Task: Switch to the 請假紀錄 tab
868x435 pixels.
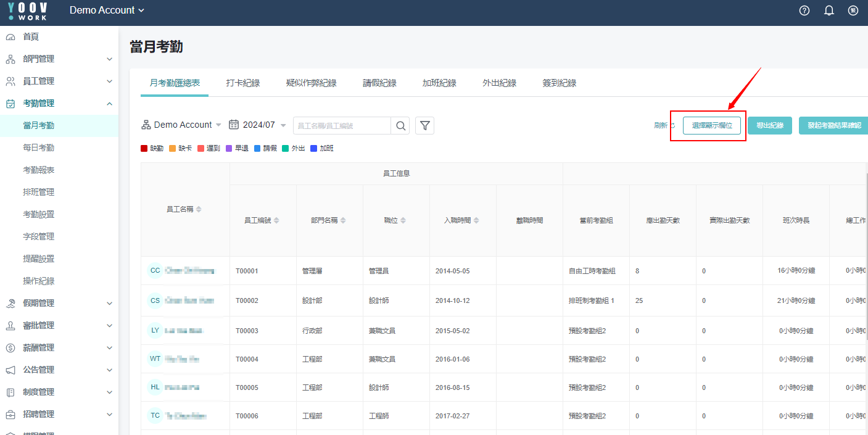Action: 379,83
